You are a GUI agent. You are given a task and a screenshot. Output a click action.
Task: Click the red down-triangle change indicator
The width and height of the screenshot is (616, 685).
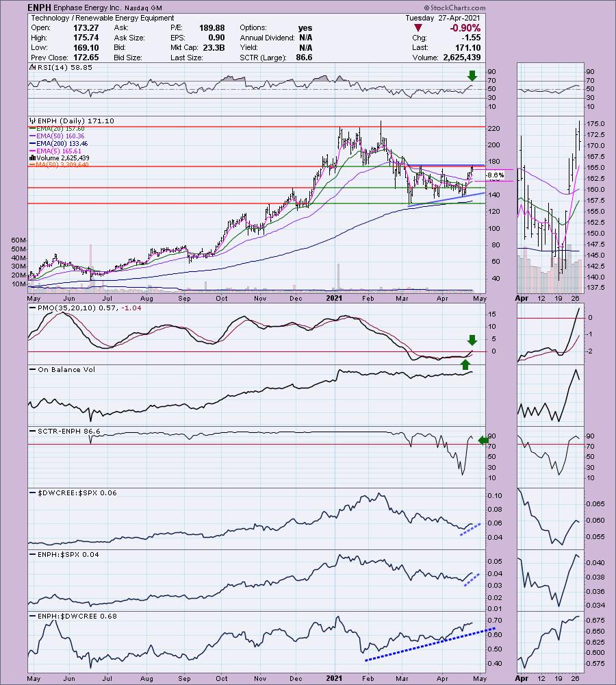418,28
